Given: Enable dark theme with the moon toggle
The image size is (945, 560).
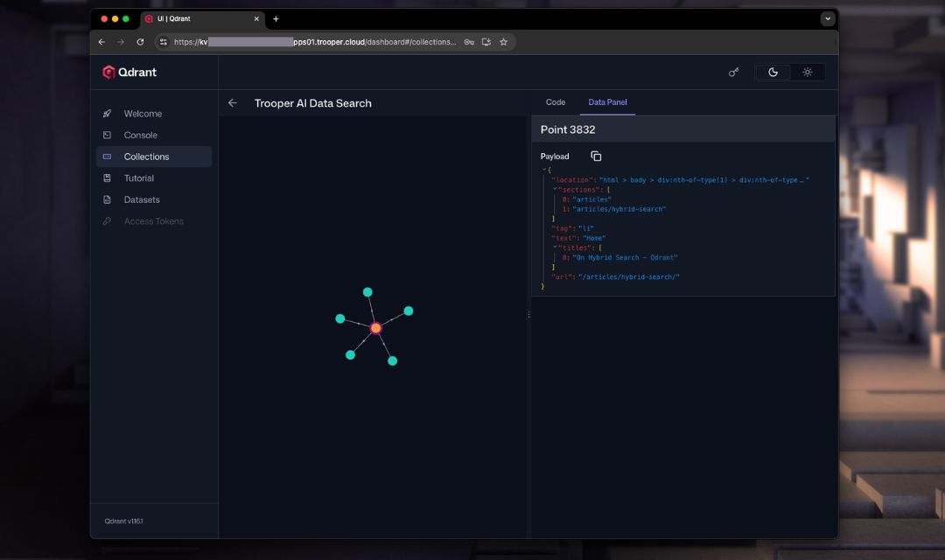Looking at the screenshot, I should click(x=773, y=72).
